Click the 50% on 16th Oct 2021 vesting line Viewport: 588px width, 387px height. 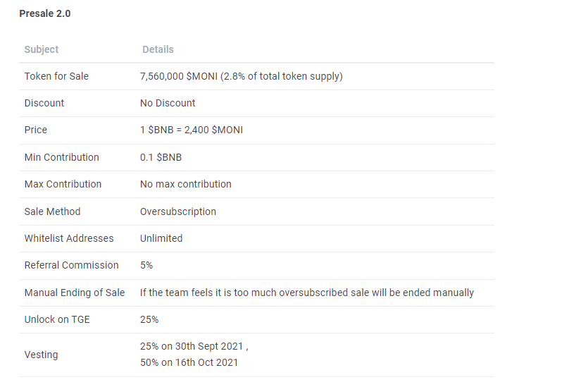click(189, 362)
